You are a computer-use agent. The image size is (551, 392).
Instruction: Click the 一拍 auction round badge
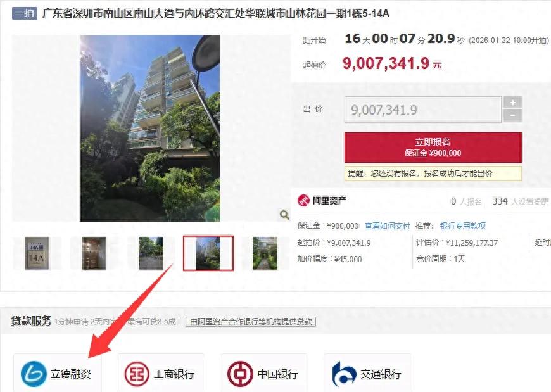(x=25, y=14)
